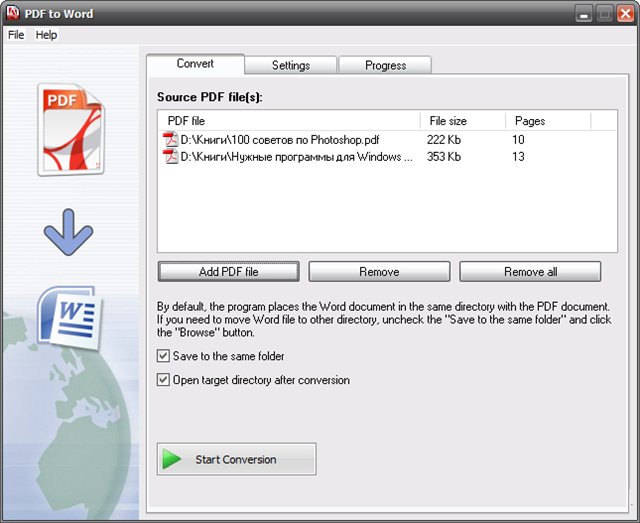
Task: Open the File menu
Action: [x=16, y=35]
